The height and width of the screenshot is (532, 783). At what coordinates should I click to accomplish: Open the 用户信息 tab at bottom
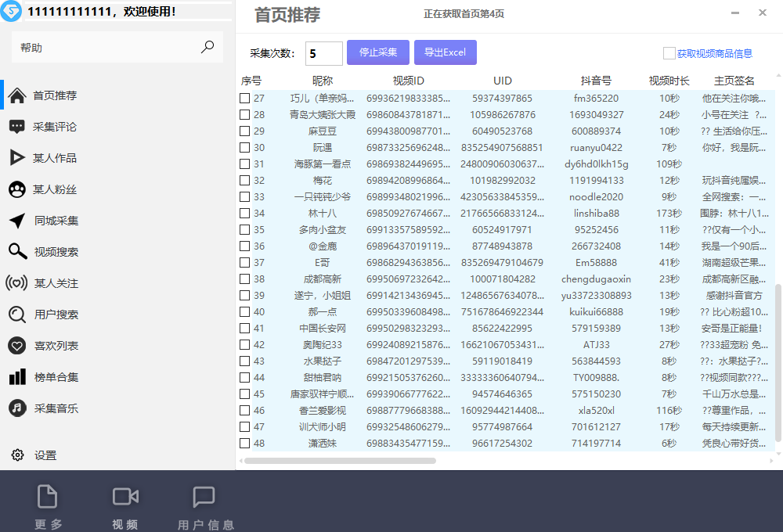point(204,503)
